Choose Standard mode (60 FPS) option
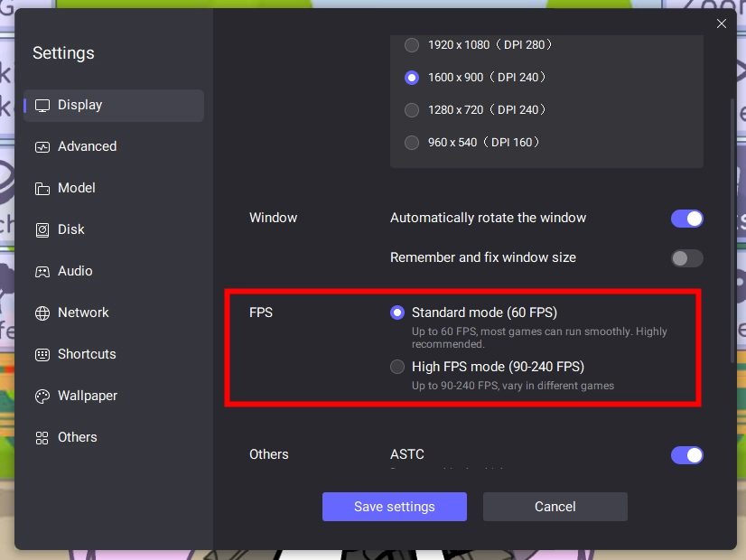746x560 pixels. 397,313
